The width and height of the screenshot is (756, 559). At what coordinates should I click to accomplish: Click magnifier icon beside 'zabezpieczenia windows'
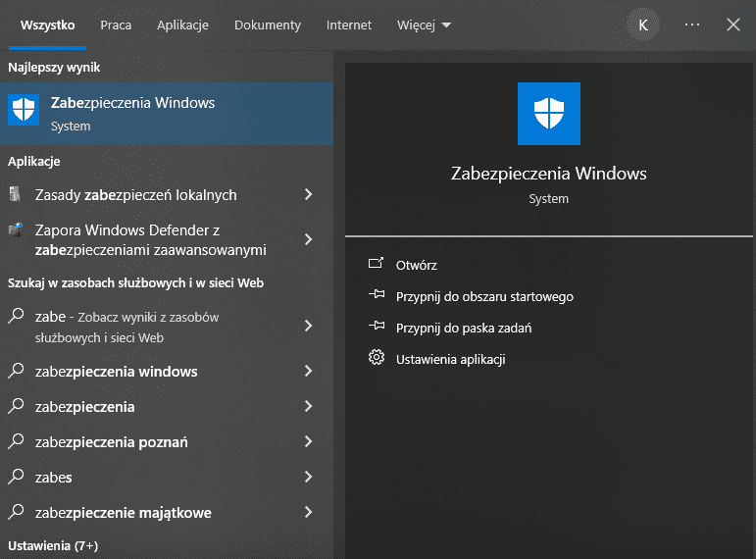click(x=16, y=371)
